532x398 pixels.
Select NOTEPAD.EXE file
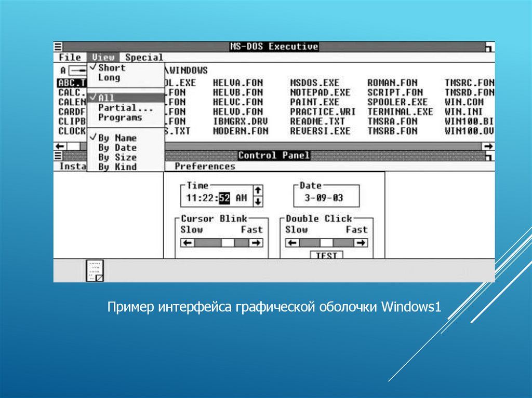click(320, 92)
